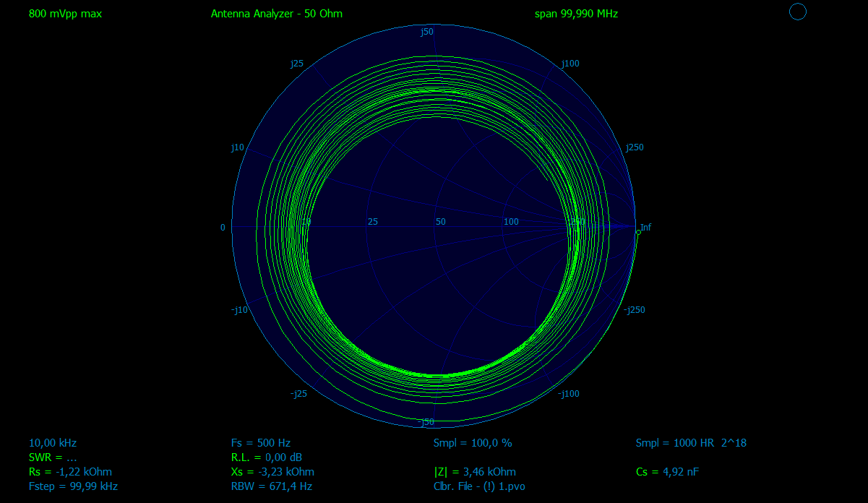Click the 'Fs = 500 Hz' value
This screenshot has width=868, height=503.
(261, 443)
